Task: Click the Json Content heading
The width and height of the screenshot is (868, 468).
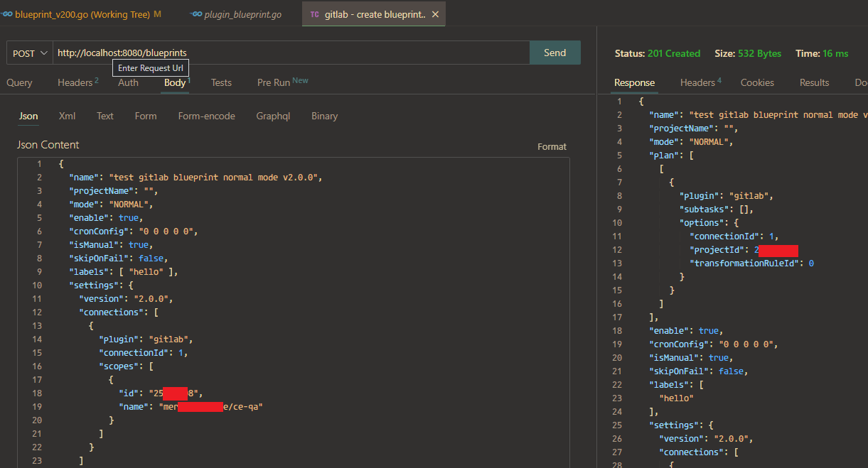Action: [48, 145]
